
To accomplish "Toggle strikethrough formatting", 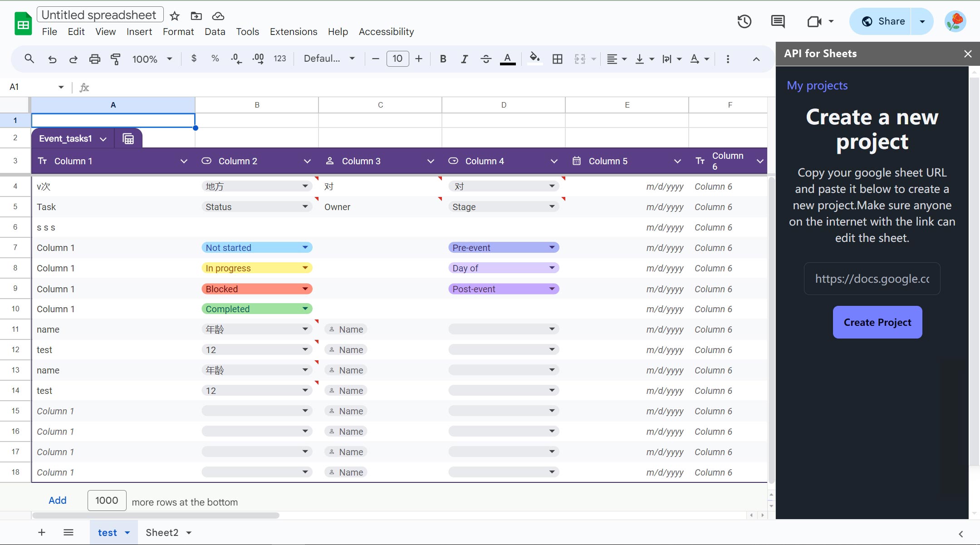I will (x=485, y=59).
